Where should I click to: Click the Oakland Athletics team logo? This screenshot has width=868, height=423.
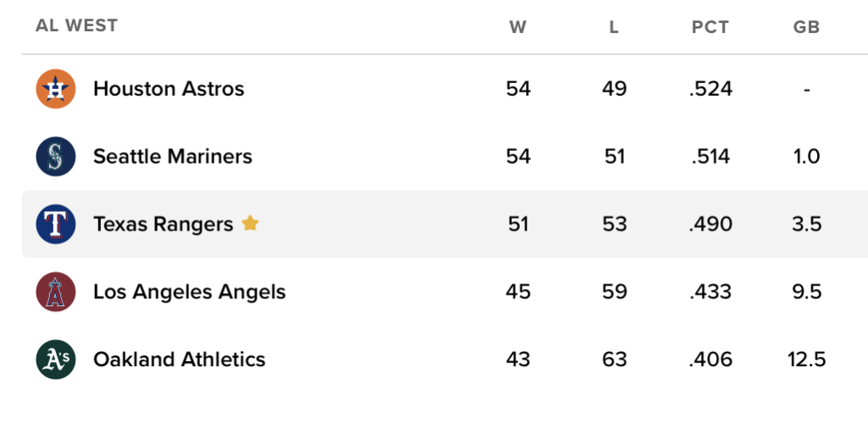56,359
